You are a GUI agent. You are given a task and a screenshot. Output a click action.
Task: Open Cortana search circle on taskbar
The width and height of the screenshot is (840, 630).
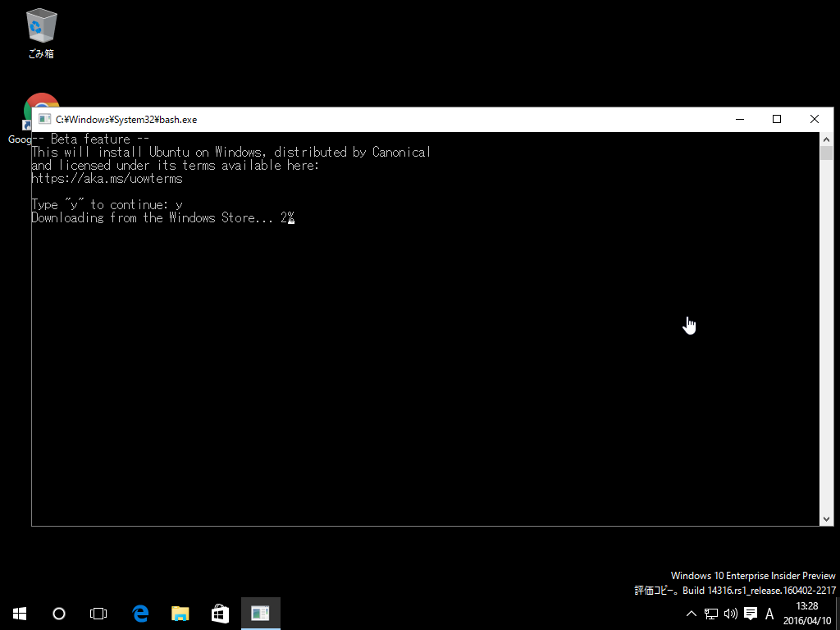[x=59, y=614]
